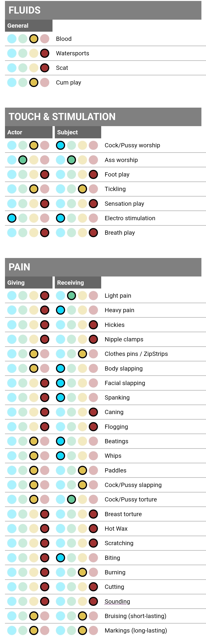Select green rating for Cum play
The width and height of the screenshot is (206, 644).
pos(23,82)
